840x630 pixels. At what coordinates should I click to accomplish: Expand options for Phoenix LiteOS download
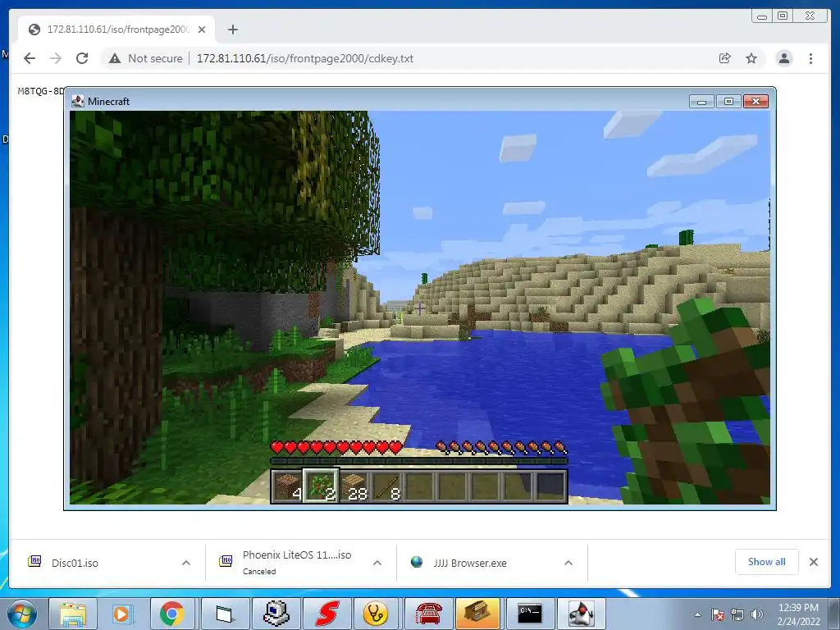pos(377,563)
